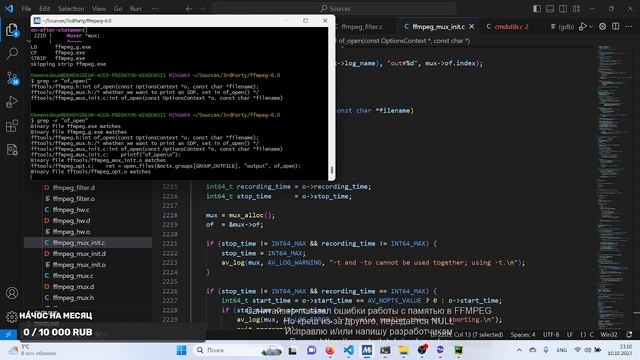Open Source Control in the activity bar

tap(12, 78)
